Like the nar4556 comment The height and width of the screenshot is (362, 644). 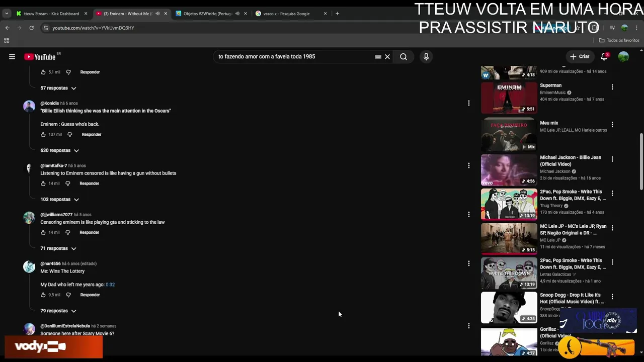43,295
